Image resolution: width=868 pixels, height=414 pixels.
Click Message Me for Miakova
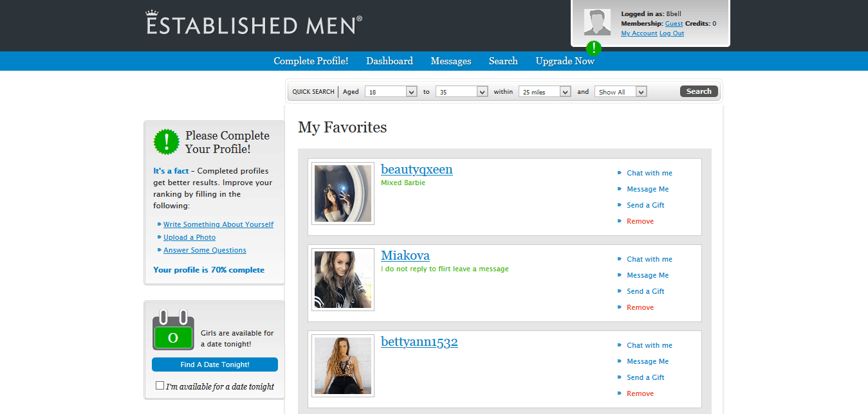coord(648,275)
